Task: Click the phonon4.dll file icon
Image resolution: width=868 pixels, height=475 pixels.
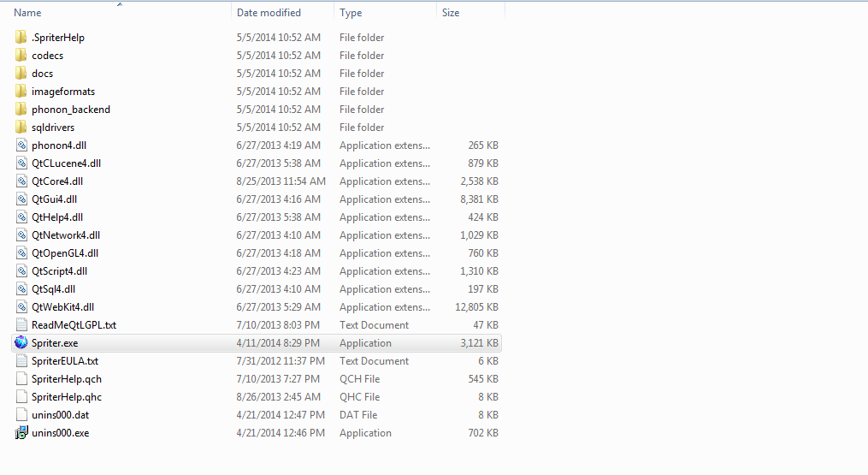Action: [x=21, y=145]
